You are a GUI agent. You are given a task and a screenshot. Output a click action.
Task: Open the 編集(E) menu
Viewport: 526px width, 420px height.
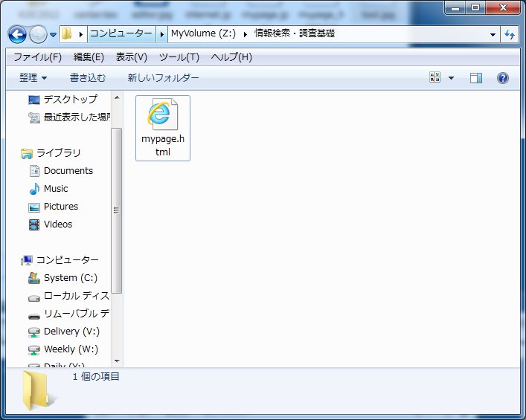[89, 57]
